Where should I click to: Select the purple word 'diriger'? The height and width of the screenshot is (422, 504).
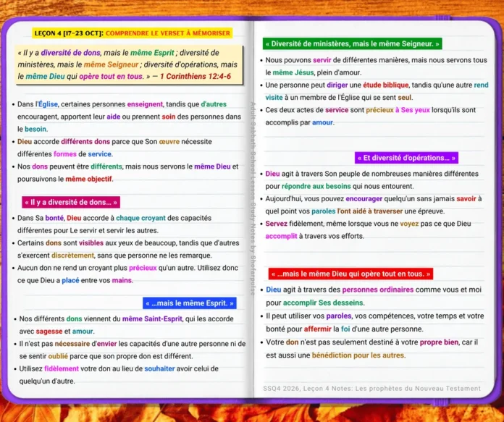[337, 85]
